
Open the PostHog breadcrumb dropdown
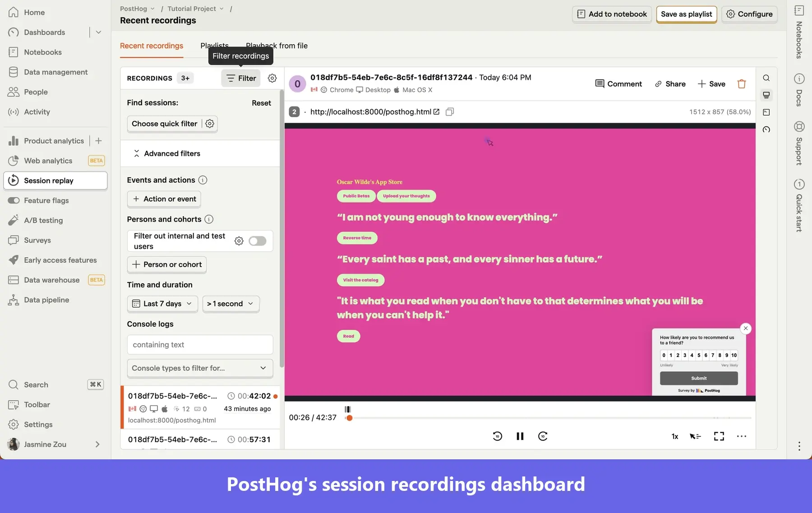[137, 9]
